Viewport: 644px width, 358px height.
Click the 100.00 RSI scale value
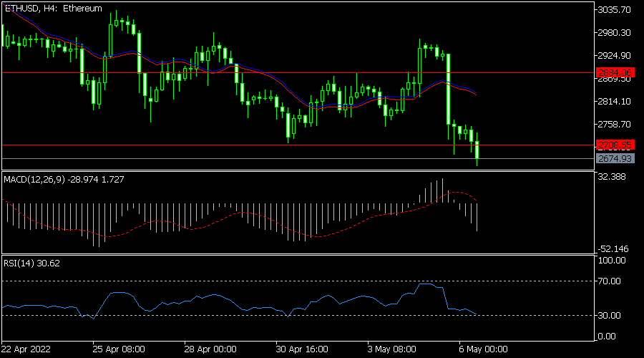[x=612, y=261]
